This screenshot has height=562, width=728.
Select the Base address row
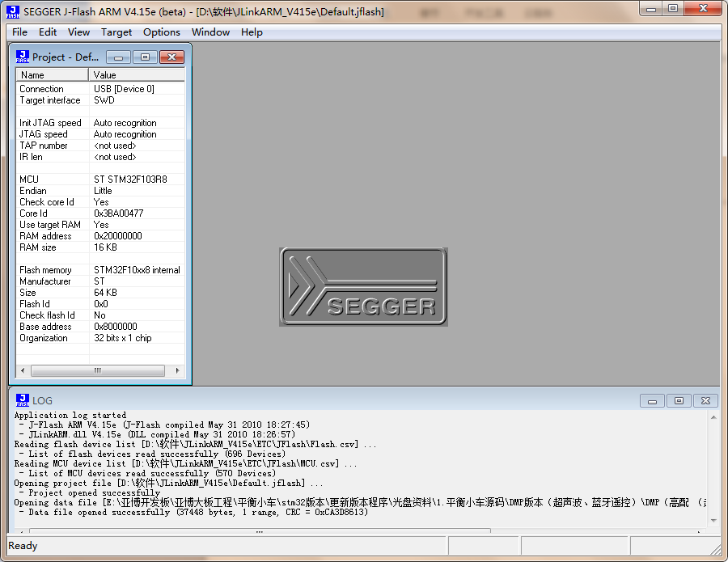tap(100, 326)
